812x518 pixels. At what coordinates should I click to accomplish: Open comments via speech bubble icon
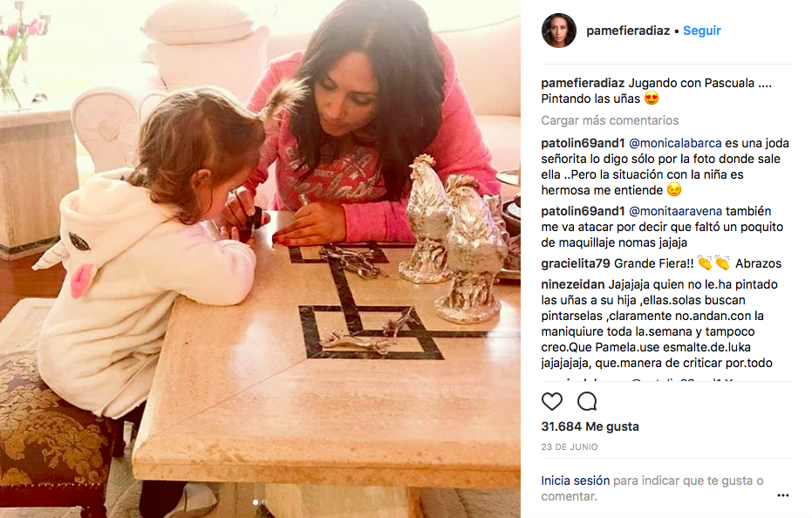pos(587,401)
